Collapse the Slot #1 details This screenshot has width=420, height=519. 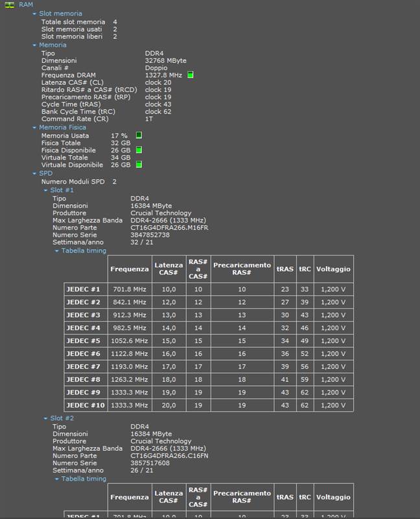pyautogui.click(x=45, y=191)
